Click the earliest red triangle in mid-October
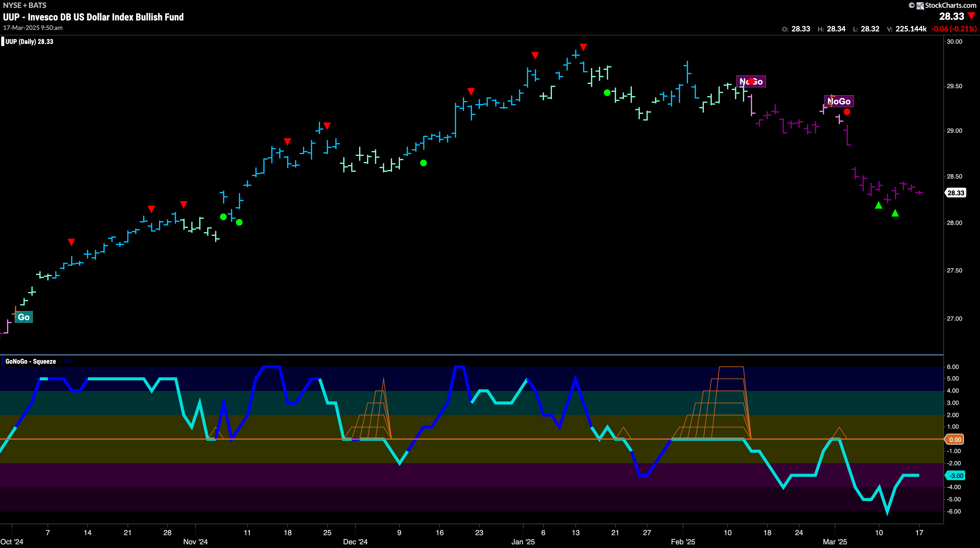The width and height of the screenshot is (980, 548). pos(71,242)
